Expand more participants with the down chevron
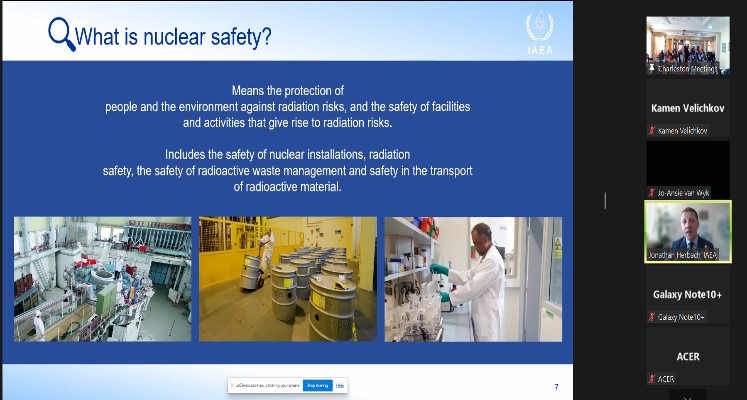 [688, 395]
